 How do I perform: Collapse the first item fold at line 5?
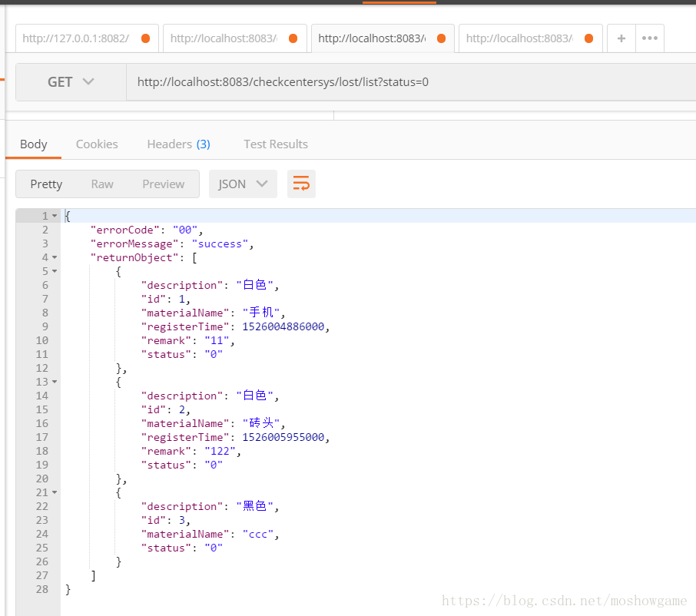55,271
